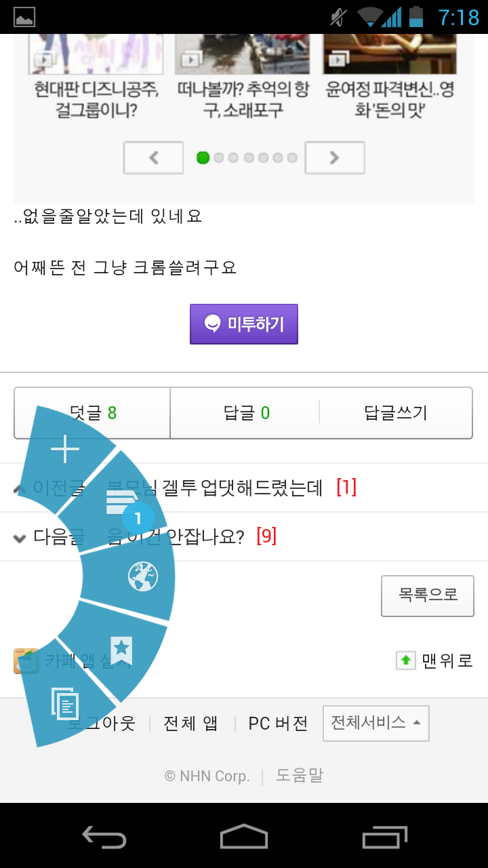Go to the previous carousel slide arrow

pos(153,158)
